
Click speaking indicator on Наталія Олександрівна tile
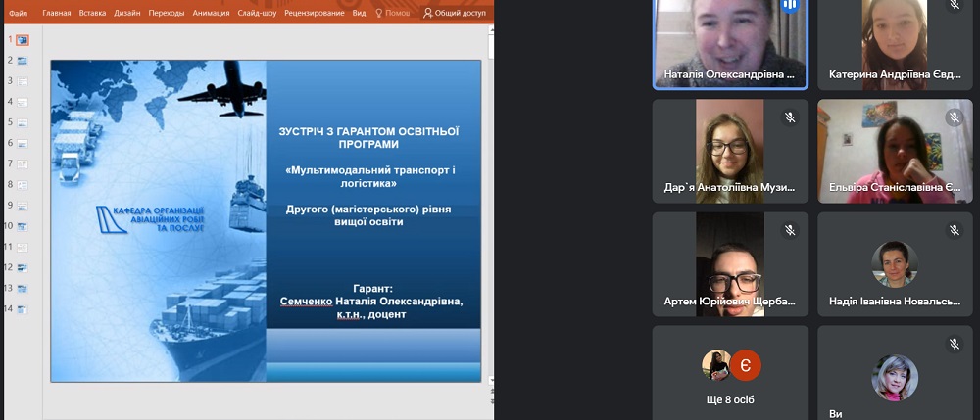(790, 5)
